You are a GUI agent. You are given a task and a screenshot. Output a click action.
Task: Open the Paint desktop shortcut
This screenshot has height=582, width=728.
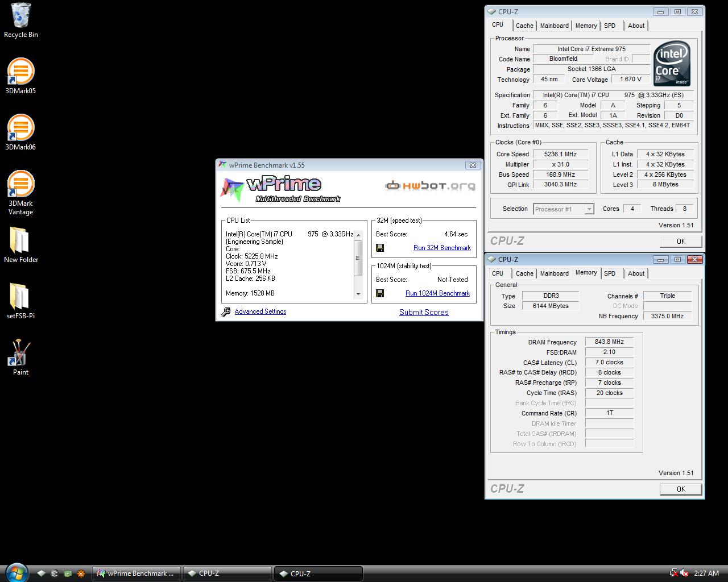[20, 357]
